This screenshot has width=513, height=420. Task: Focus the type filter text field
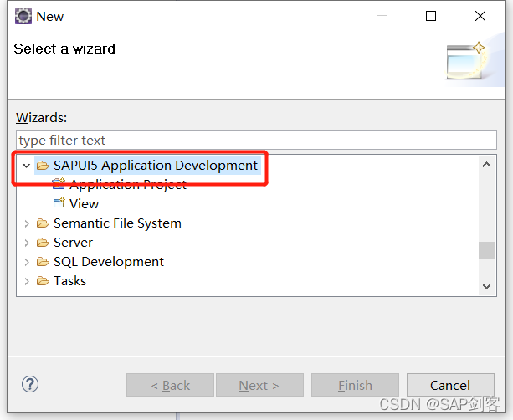pos(256,140)
